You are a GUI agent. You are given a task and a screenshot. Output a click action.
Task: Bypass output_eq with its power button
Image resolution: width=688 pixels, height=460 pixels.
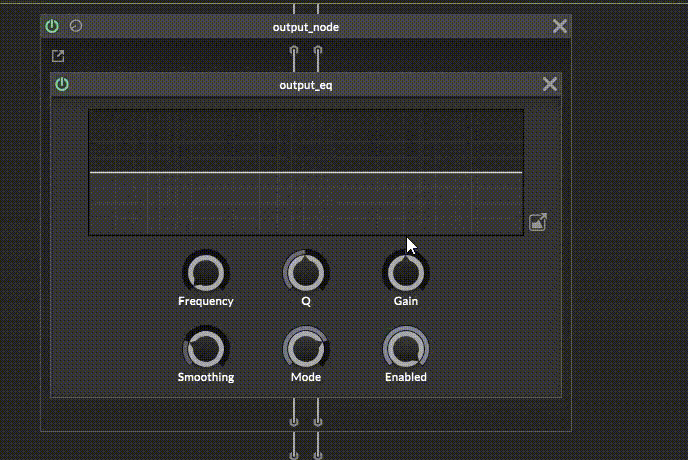[62, 84]
